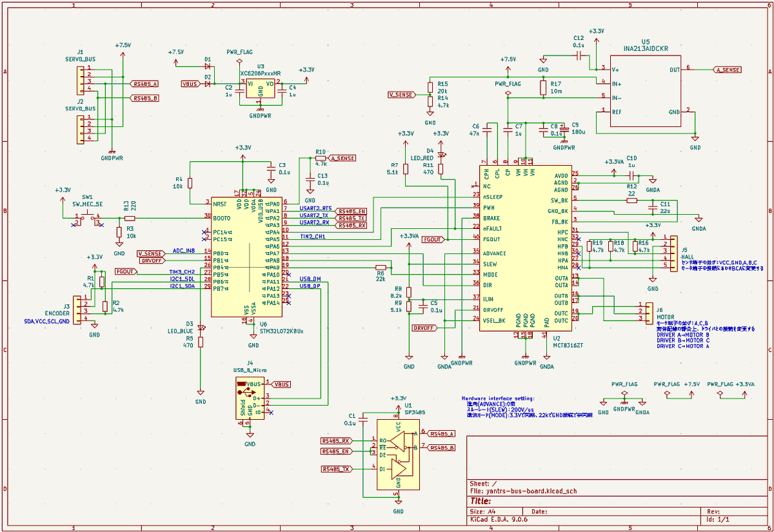Click the D1 diode symbol
Screen dimensions: 774x532
click(x=208, y=65)
